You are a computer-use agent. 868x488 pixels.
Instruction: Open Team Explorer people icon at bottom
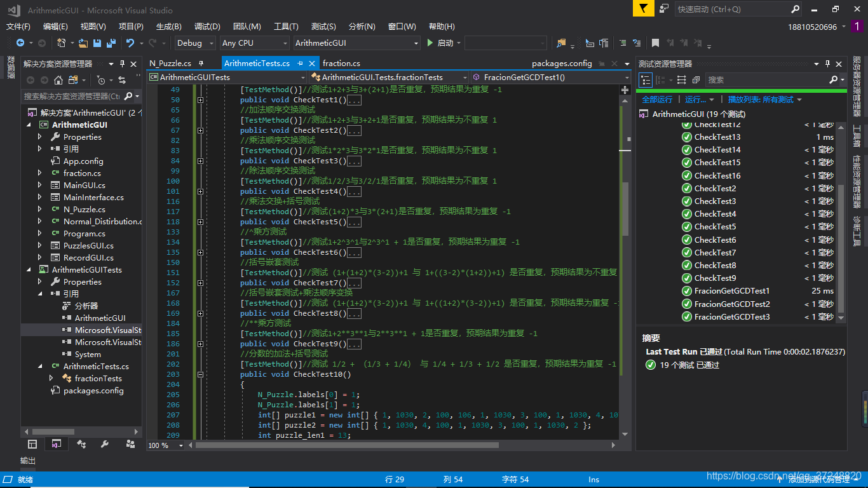130,444
